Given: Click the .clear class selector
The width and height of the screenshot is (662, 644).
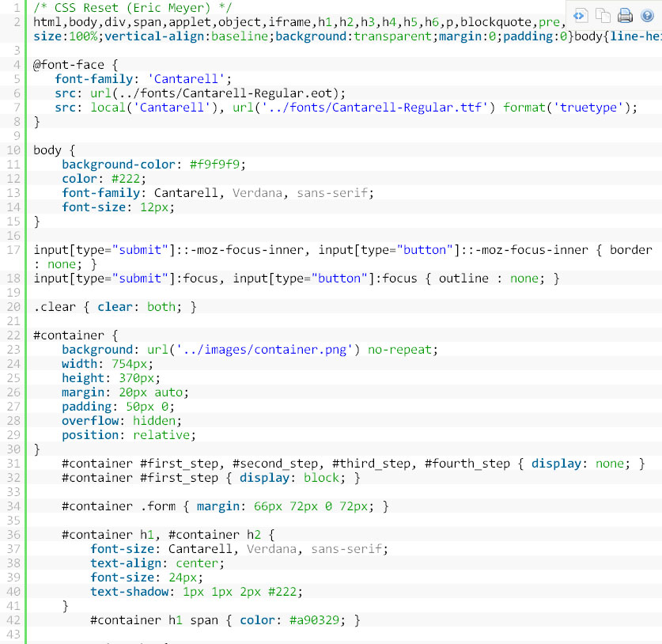Looking at the screenshot, I should [55, 307].
